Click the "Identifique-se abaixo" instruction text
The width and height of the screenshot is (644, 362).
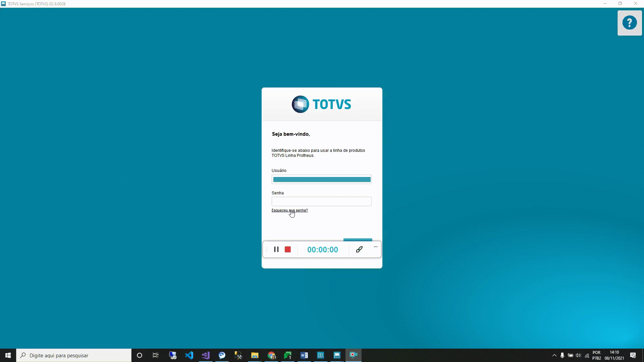point(318,153)
